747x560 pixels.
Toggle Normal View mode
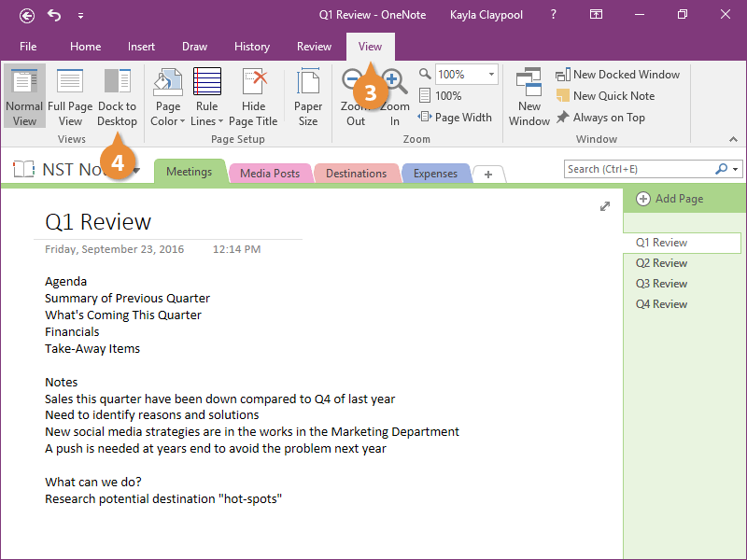click(24, 96)
